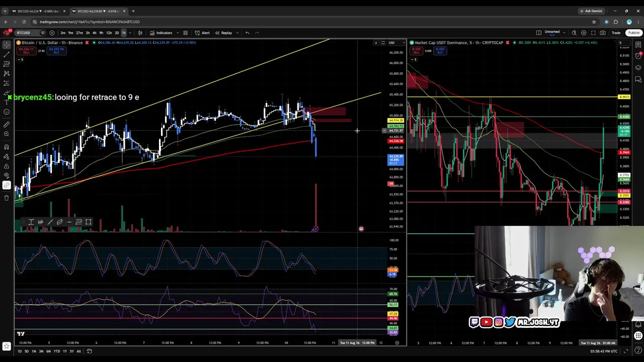Collapse the BTCUSD indicator legend
644x362 pixels.
[x=20, y=59]
